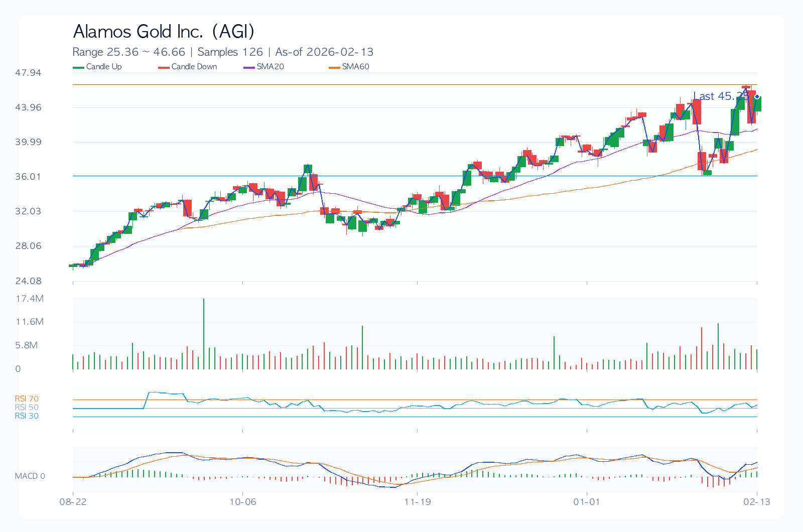Image resolution: width=803 pixels, height=532 pixels.
Task: Click the MACD 0 axis label
Action: coord(30,476)
